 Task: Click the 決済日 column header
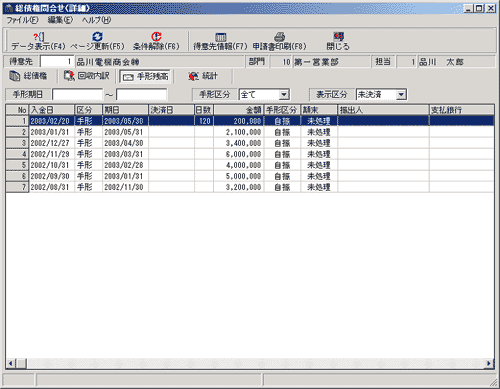[x=171, y=110]
